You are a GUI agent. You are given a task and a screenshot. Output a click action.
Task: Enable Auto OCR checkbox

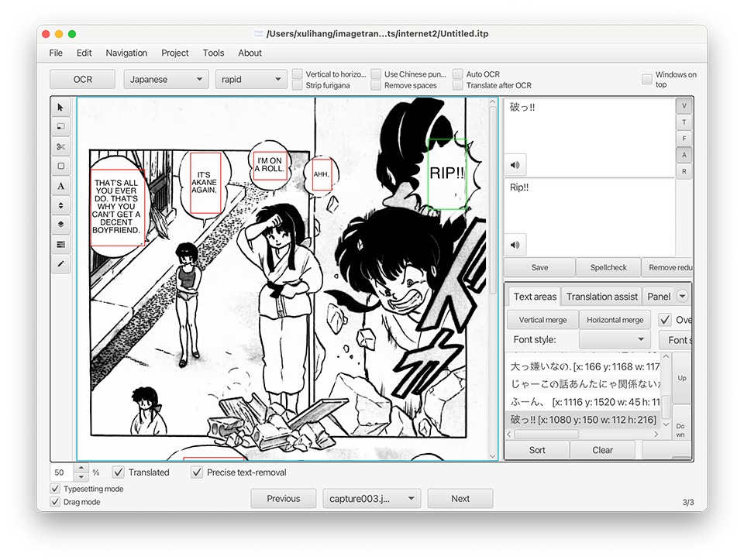coord(458,74)
